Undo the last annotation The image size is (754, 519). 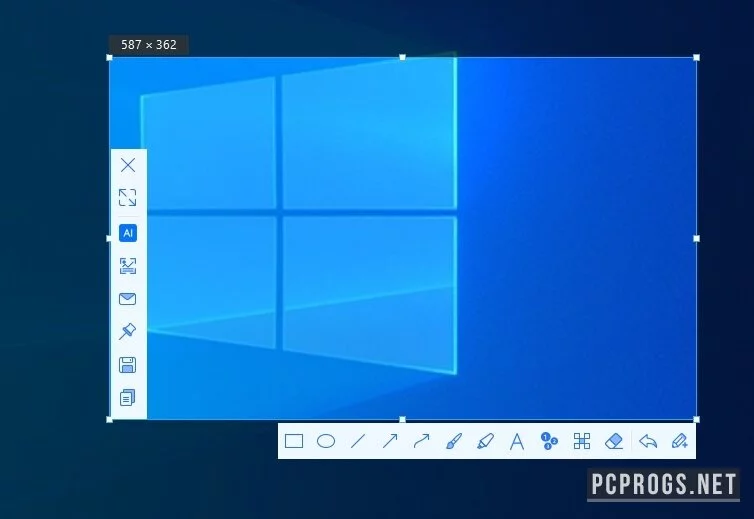coord(648,441)
